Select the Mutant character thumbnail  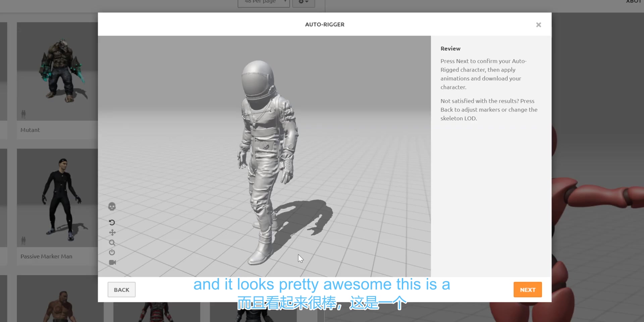[57, 71]
